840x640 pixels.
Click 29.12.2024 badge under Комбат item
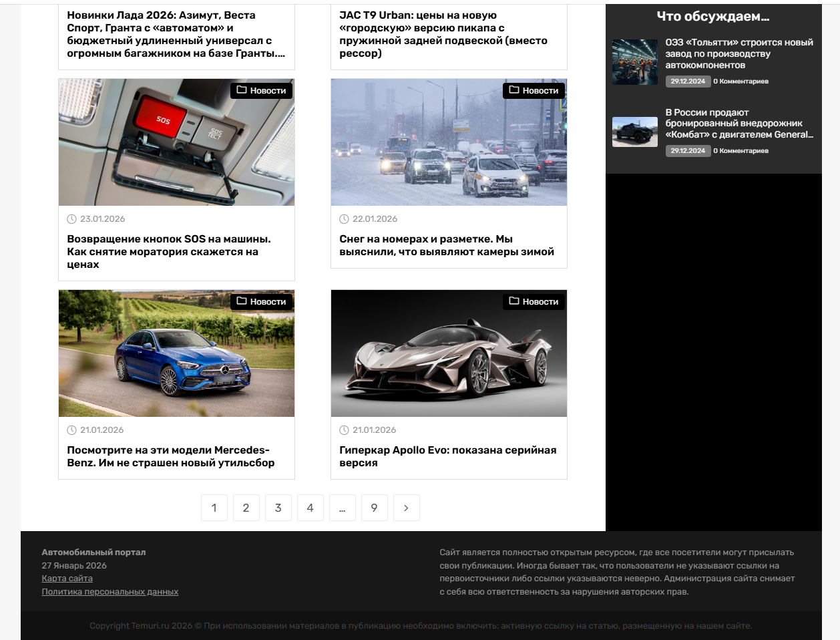coord(688,151)
